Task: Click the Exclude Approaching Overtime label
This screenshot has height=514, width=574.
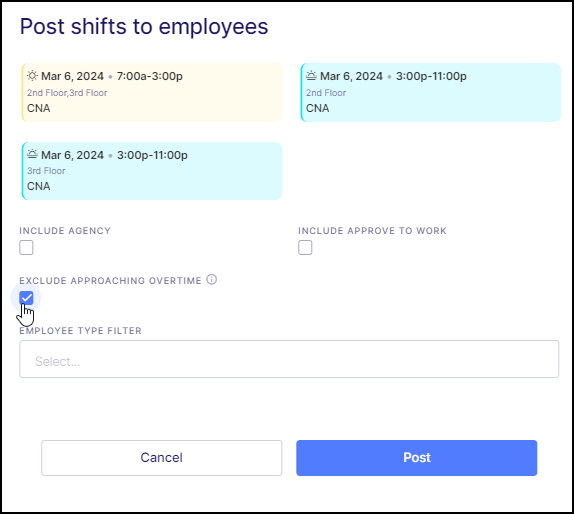Action: tap(110, 280)
